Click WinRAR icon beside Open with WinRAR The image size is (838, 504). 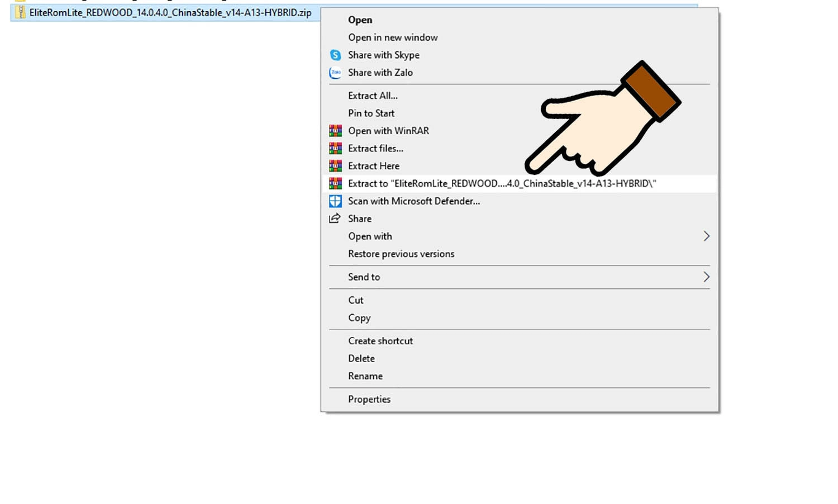point(335,131)
